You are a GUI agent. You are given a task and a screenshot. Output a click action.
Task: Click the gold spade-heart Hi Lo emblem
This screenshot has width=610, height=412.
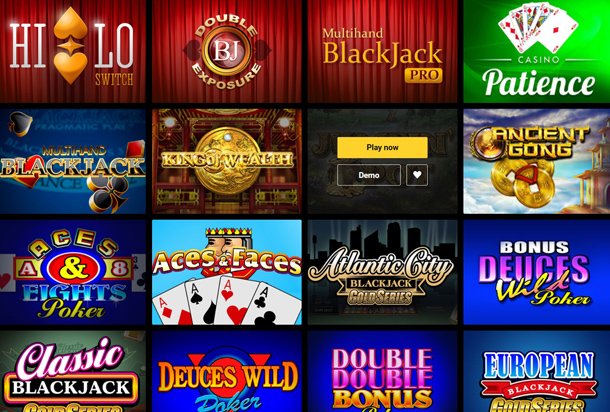70,46
